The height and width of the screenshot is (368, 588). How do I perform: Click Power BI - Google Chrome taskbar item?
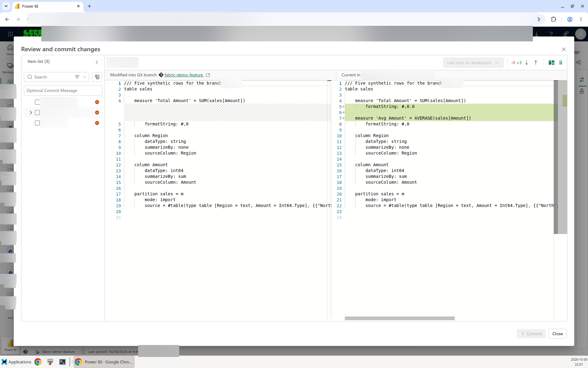tap(104, 362)
